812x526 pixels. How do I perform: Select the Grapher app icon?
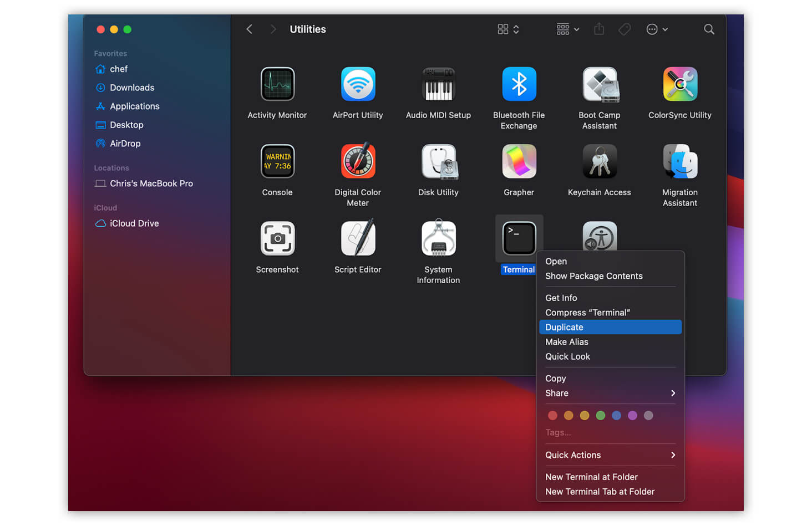(519, 161)
